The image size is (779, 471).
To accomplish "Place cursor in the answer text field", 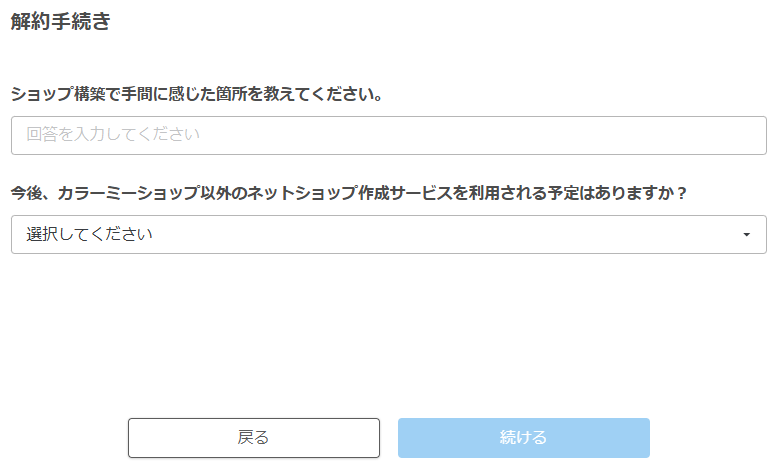I will (388, 135).
